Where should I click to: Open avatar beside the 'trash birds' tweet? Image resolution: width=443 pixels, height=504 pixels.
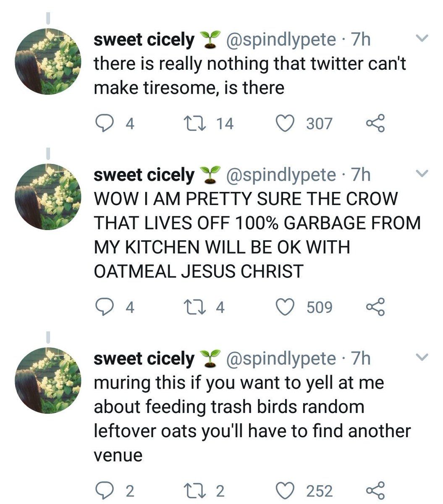click(x=48, y=381)
